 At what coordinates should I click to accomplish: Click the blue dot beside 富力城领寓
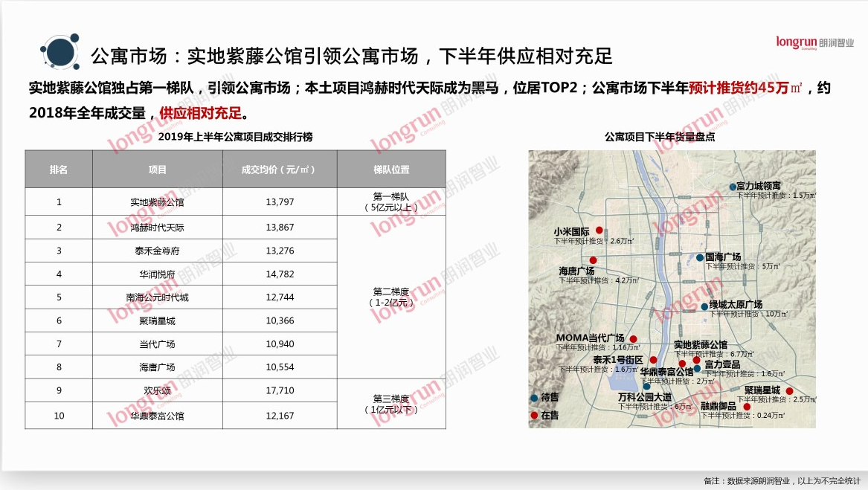pyautogui.click(x=733, y=187)
